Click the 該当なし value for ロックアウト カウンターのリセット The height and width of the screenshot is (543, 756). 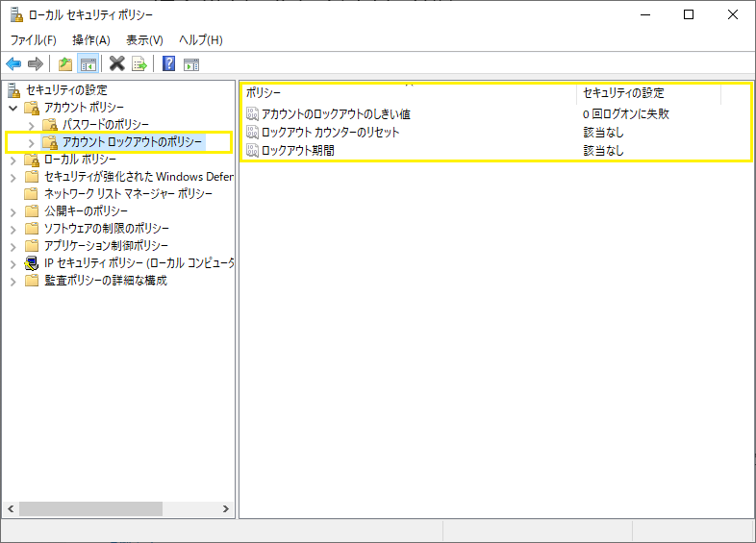point(603,132)
